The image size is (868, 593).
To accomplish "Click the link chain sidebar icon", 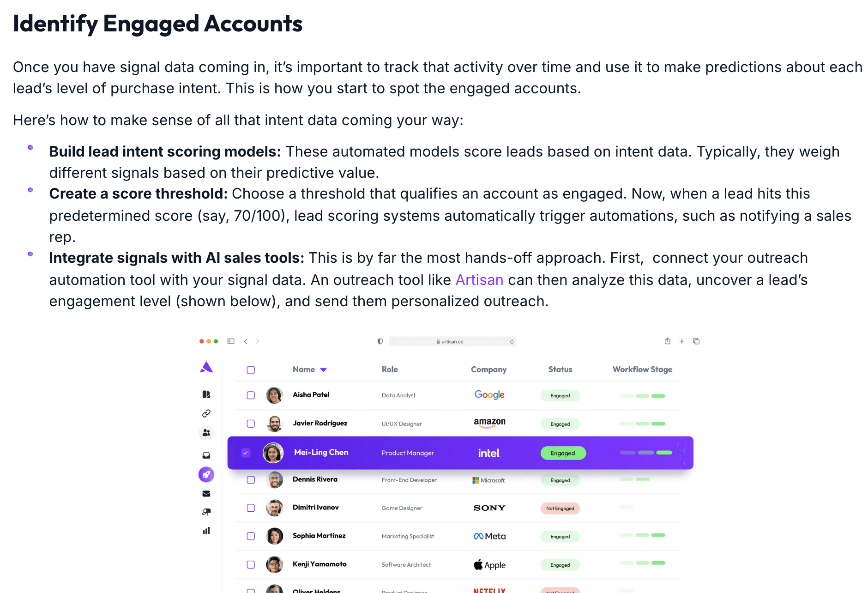I will (206, 413).
